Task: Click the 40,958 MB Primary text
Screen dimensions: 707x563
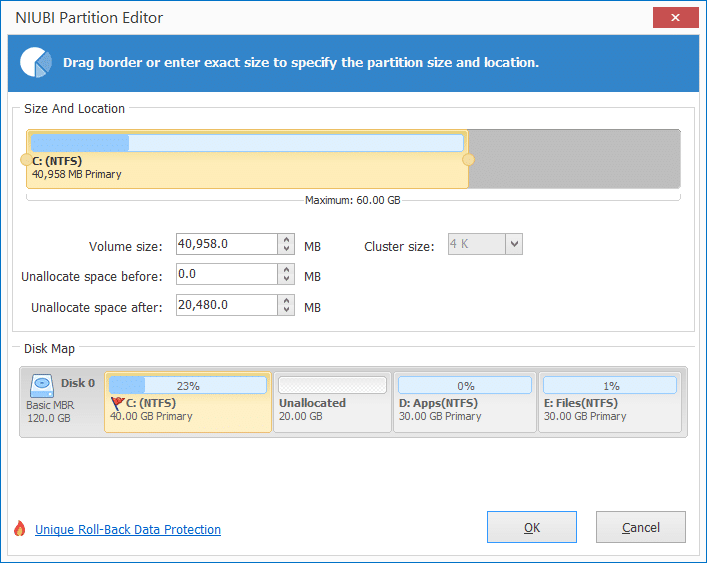Action: coord(77,174)
